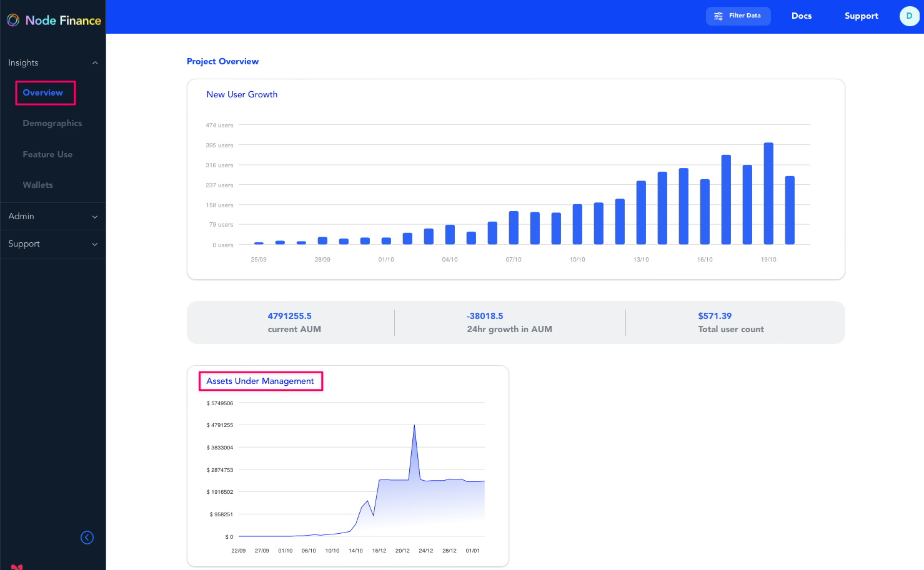Click the 474 users axis label
This screenshot has height=570, width=924.
click(x=219, y=125)
